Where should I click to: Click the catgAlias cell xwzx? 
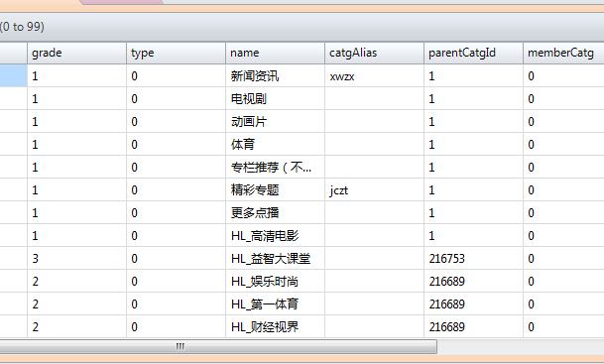click(x=374, y=75)
